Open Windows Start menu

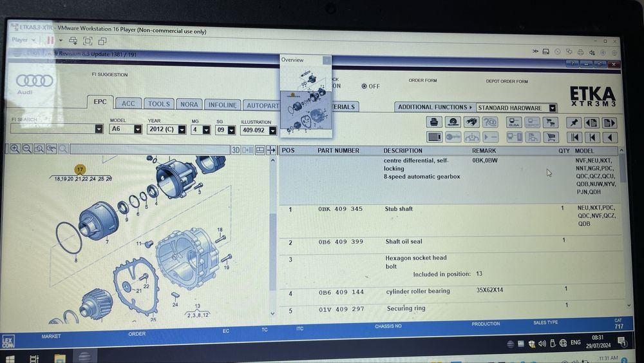10,359
